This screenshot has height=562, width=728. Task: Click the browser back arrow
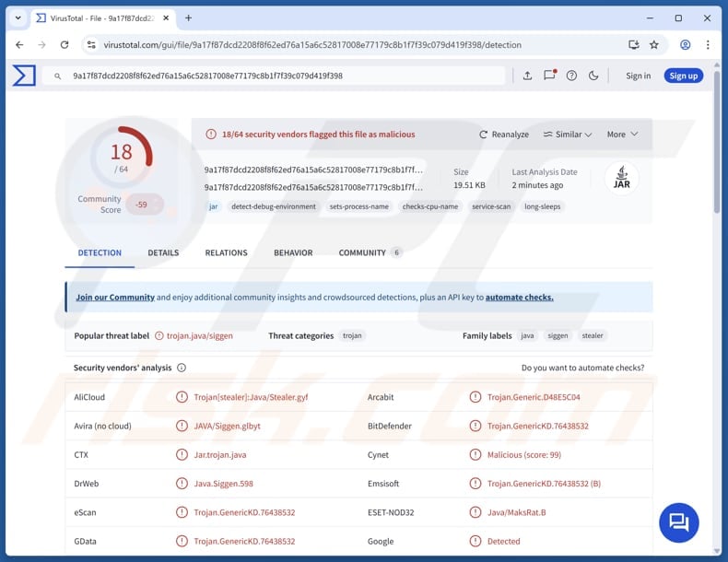(19, 44)
